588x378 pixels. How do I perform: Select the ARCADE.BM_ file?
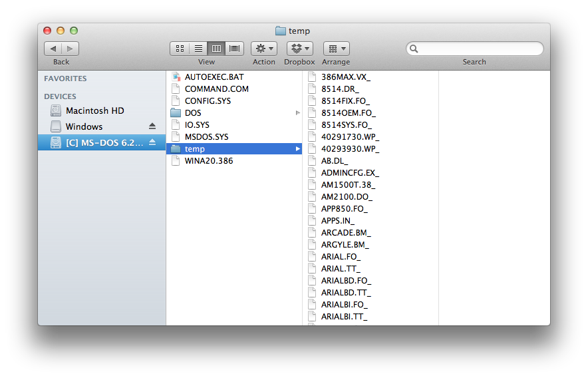[370, 233]
